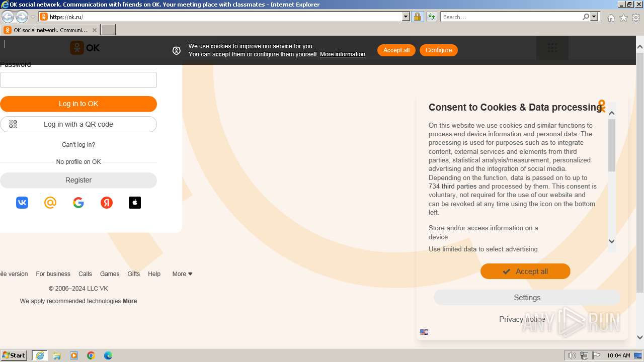Open Settings in consent dialog
This screenshot has height=362, width=644.
tap(527, 298)
